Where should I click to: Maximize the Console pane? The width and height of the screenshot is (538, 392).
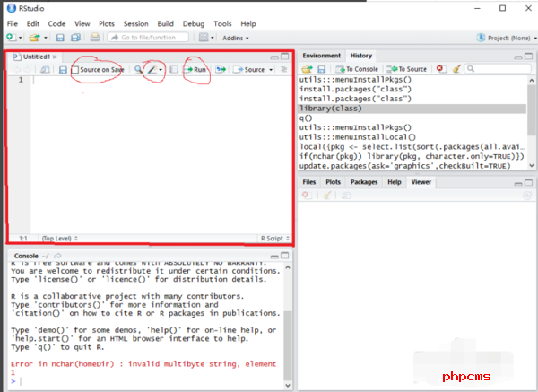tap(285, 256)
